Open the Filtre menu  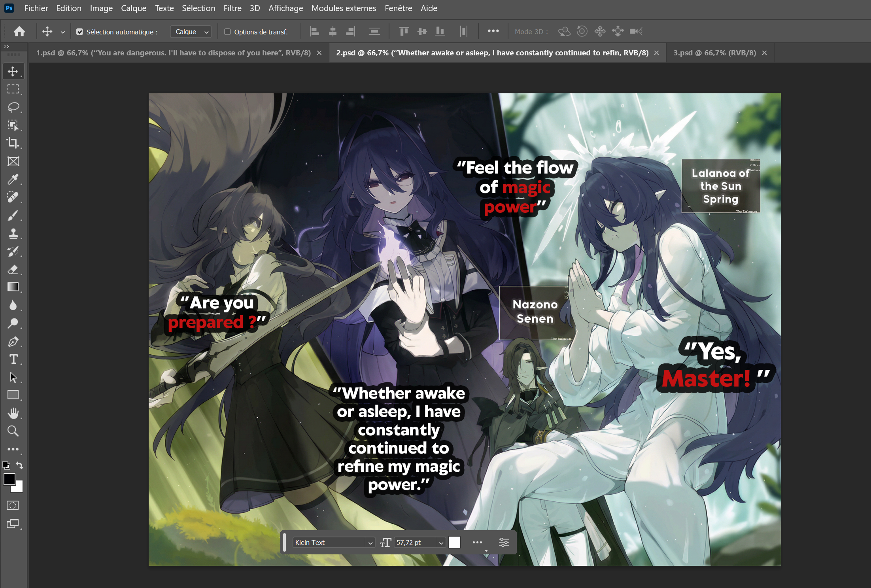coord(232,8)
